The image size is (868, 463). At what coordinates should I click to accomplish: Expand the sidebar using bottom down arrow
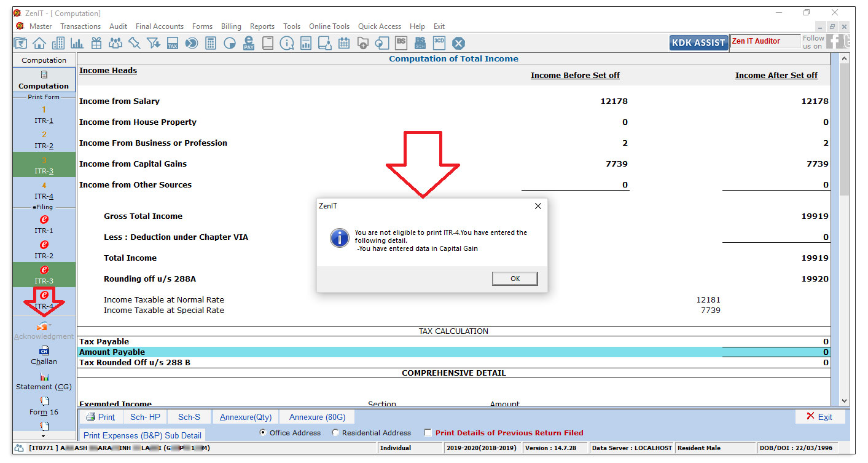(x=43, y=435)
